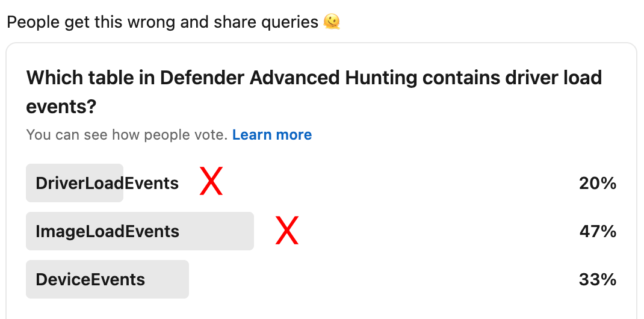Select the DeviceEvents poll option
The image size is (644, 319).
point(321,279)
